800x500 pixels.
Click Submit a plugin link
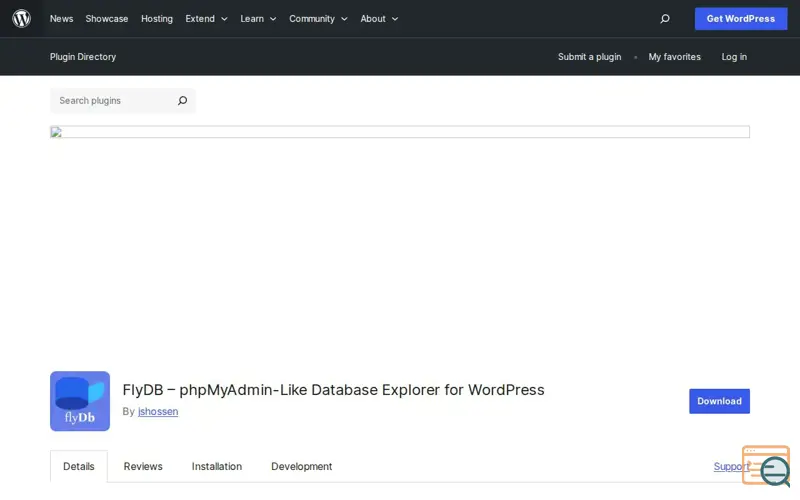pos(589,57)
